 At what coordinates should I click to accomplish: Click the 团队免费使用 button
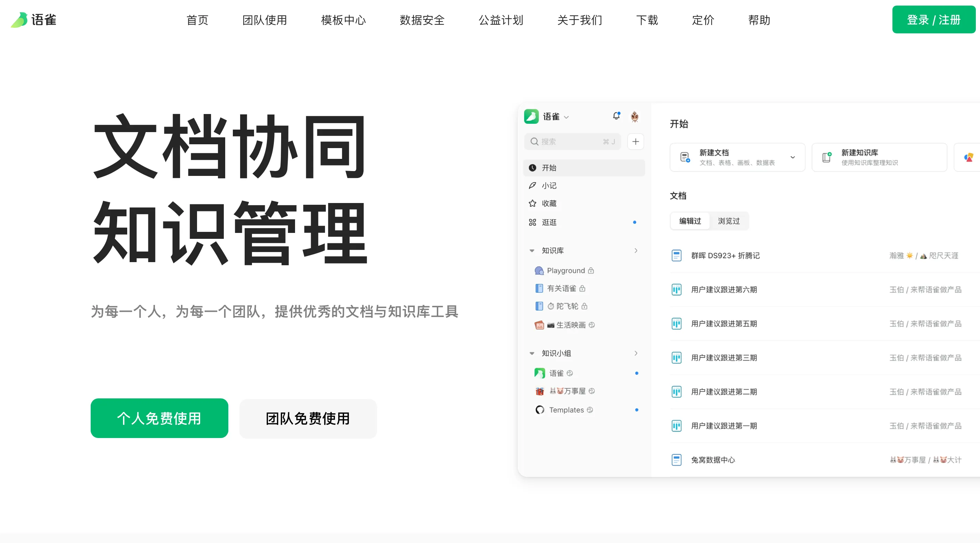coord(308,418)
